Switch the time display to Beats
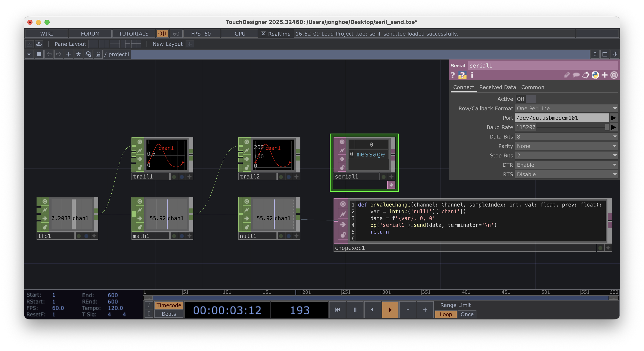The width and height of the screenshot is (644, 351). pos(169,314)
